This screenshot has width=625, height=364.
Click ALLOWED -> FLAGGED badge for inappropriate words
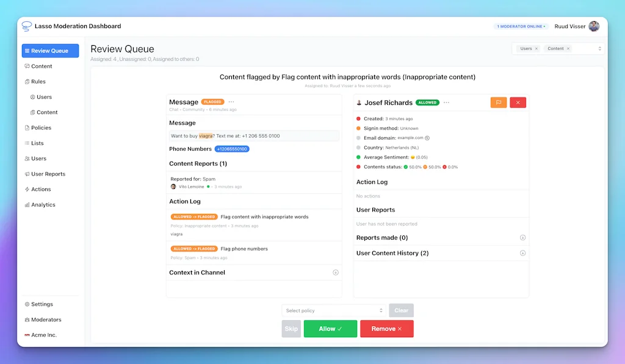tap(194, 217)
